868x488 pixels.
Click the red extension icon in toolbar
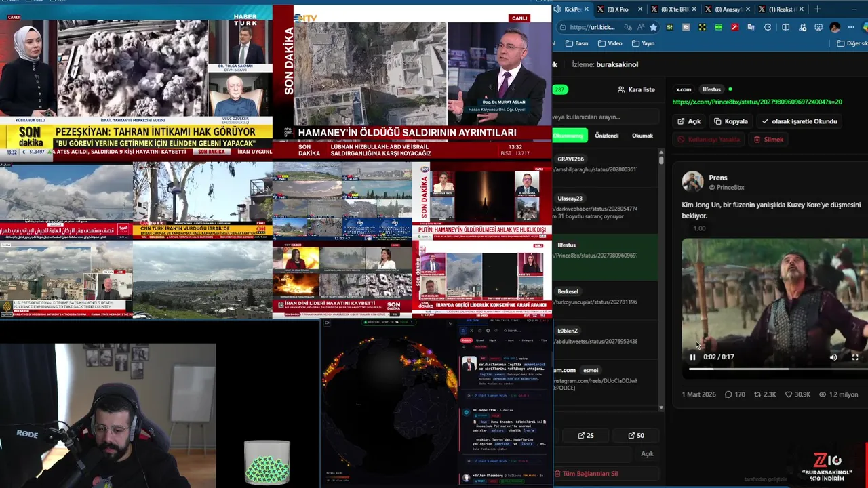point(736,27)
